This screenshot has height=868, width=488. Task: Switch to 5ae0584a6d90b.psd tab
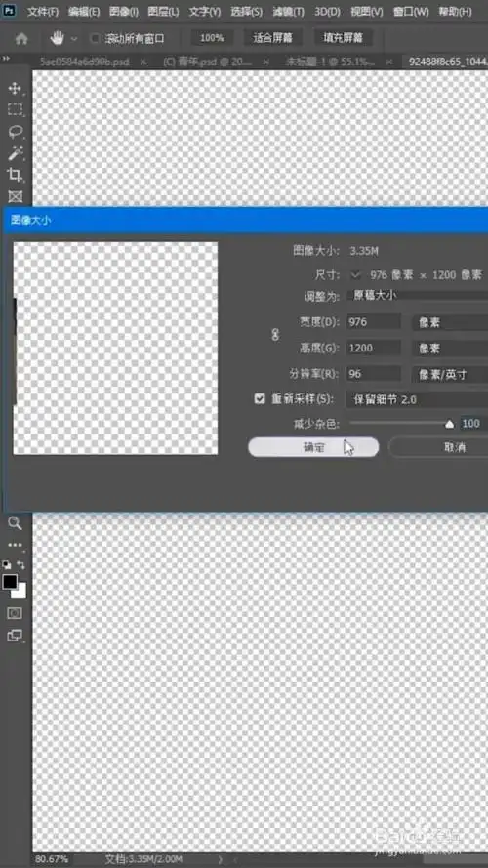pyautogui.click(x=85, y=62)
